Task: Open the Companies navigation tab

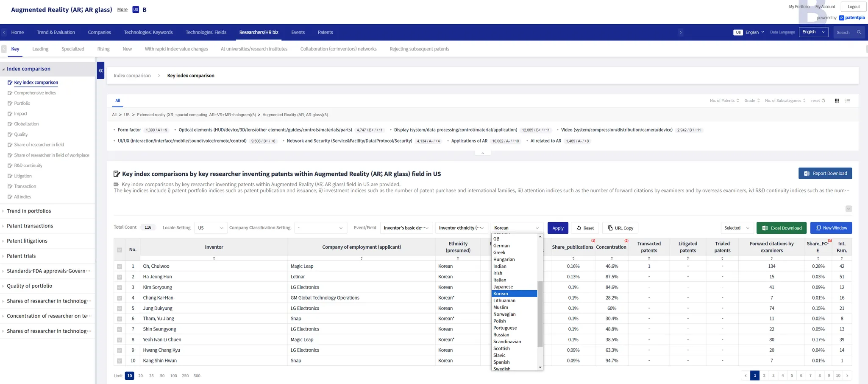Action: (99, 32)
